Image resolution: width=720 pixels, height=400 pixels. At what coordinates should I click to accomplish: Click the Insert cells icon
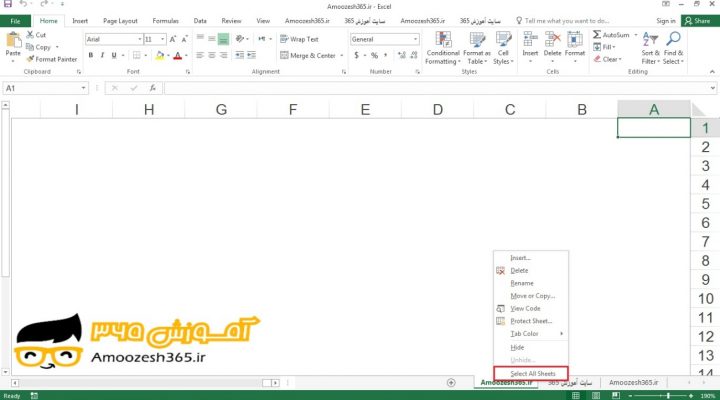point(530,39)
